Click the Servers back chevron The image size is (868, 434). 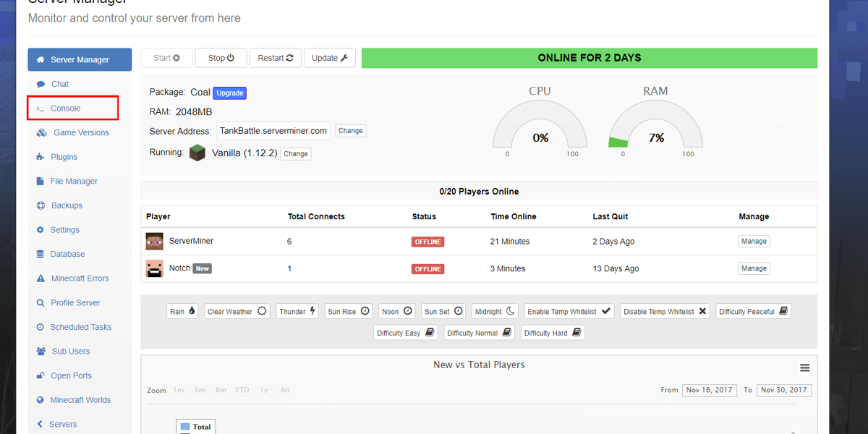[41, 425]
